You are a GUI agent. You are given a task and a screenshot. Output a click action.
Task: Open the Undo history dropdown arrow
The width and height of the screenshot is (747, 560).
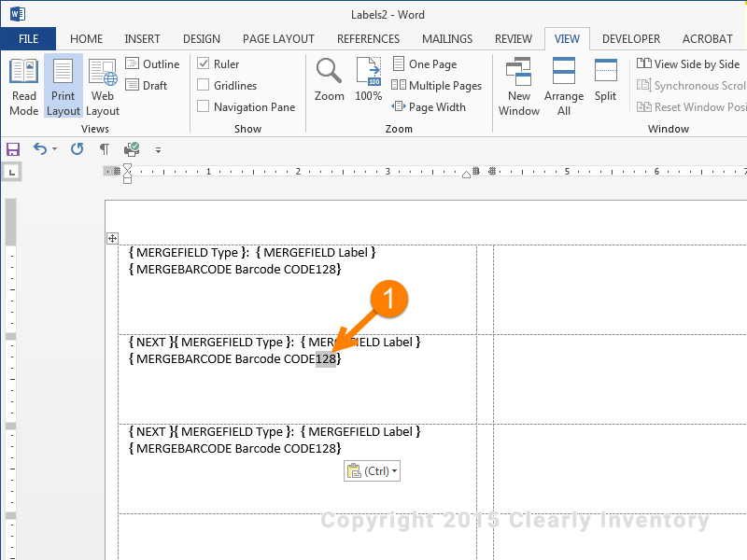point(55,149)
